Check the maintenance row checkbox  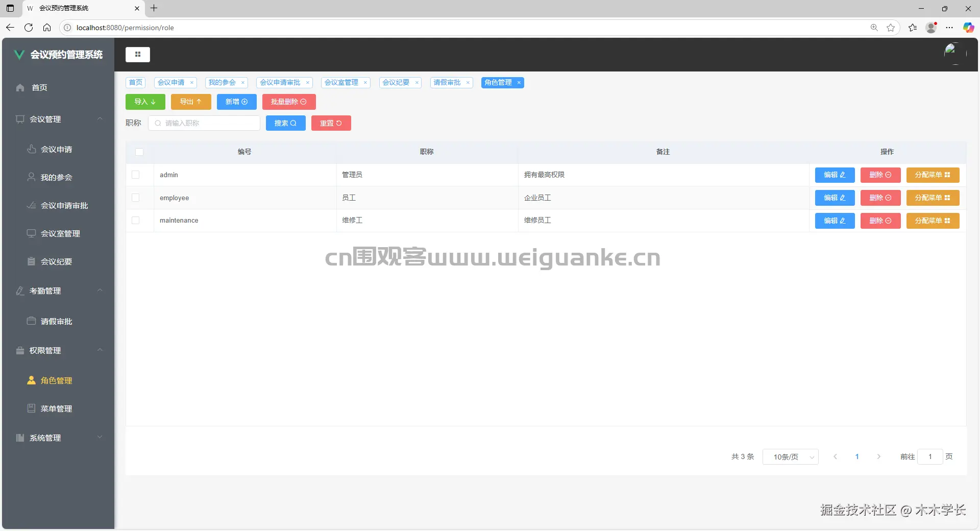135,221
